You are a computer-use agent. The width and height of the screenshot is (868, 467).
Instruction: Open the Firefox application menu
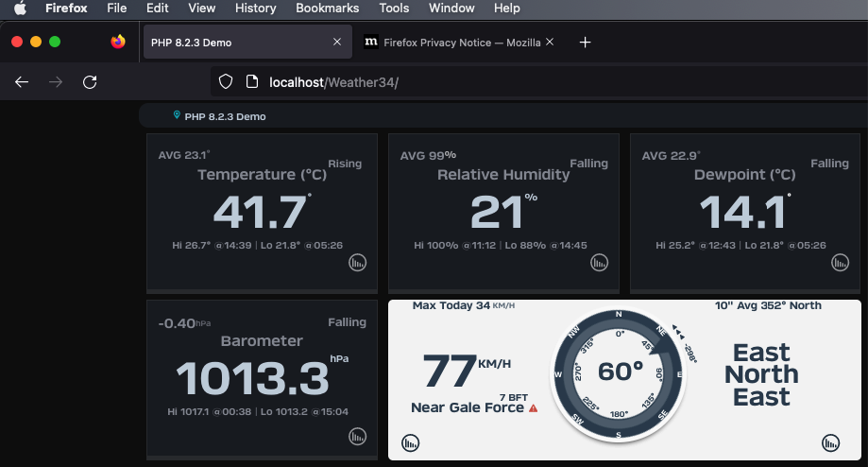[66, 9]
